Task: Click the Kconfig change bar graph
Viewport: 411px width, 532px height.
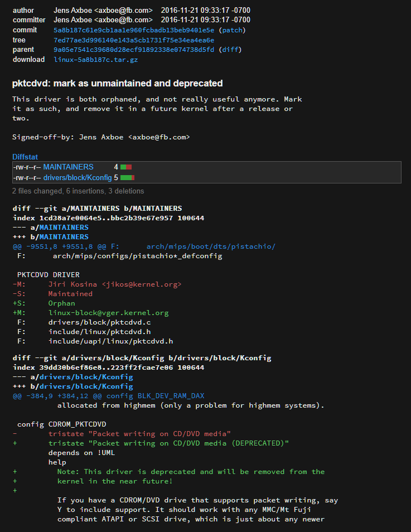Action: pyautogui.click(x=127, y=177)
